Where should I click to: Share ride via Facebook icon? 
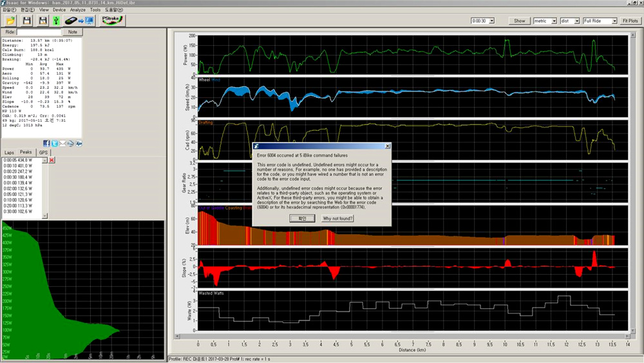coord(47,143)
